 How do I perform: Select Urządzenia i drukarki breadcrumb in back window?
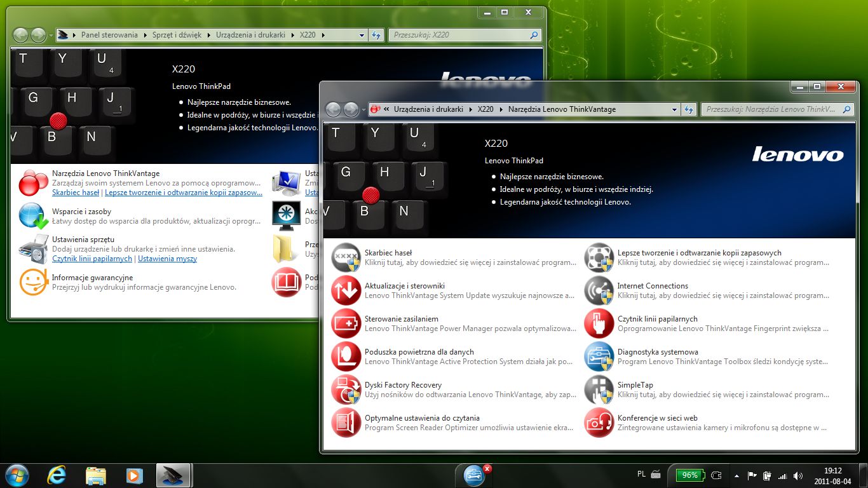(x=250, y=35)
